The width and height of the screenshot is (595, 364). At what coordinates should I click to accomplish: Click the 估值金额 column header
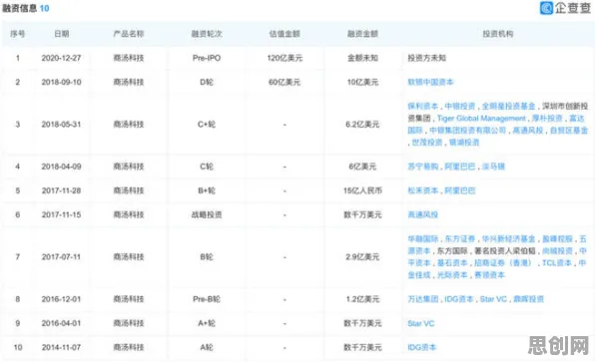tap(285, 34)
